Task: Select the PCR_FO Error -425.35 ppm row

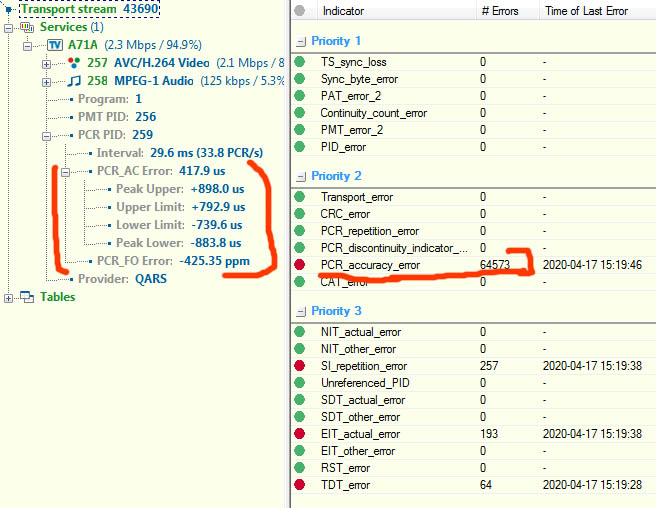Action: tap(173, 261)
